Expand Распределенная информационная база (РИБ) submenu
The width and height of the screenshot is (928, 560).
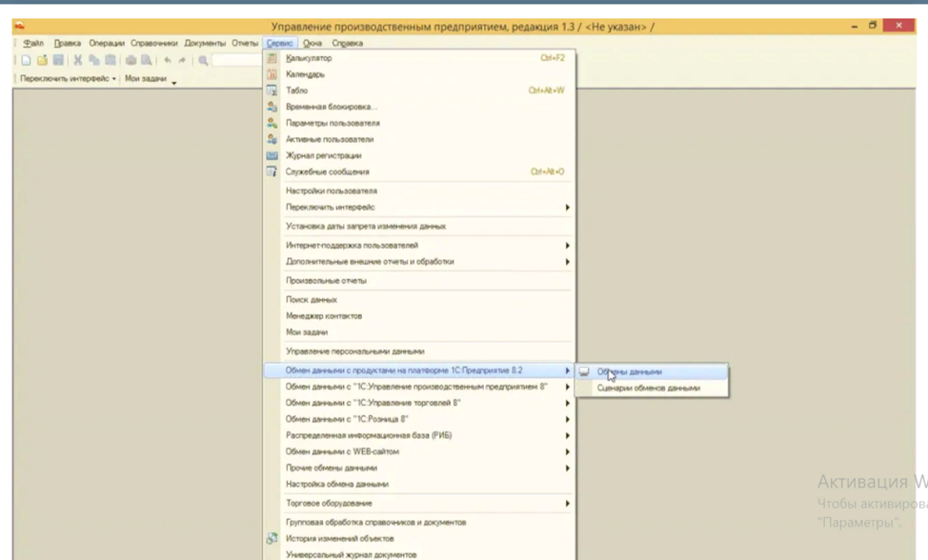tap(567, 436)
